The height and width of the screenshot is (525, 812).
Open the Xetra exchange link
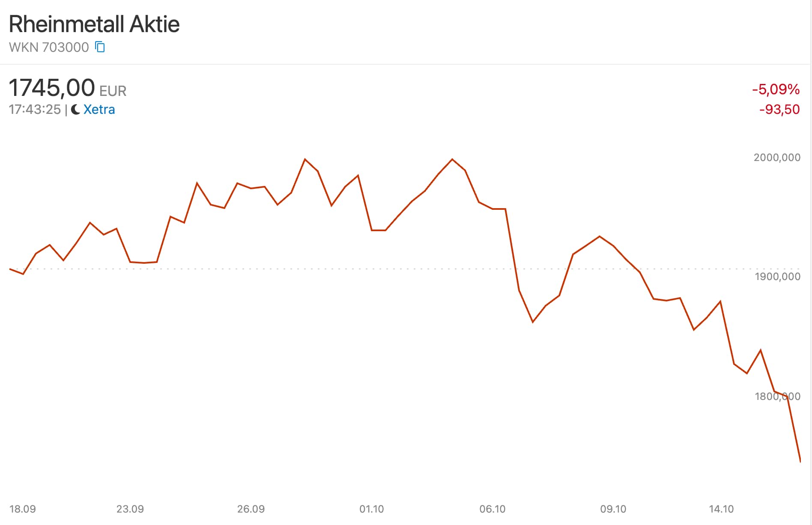coord(99,110)
